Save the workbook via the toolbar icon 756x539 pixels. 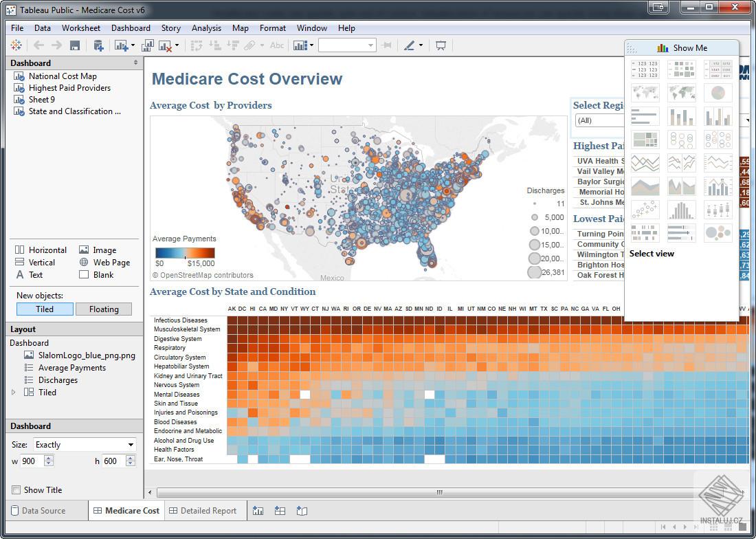pos(74,45)
